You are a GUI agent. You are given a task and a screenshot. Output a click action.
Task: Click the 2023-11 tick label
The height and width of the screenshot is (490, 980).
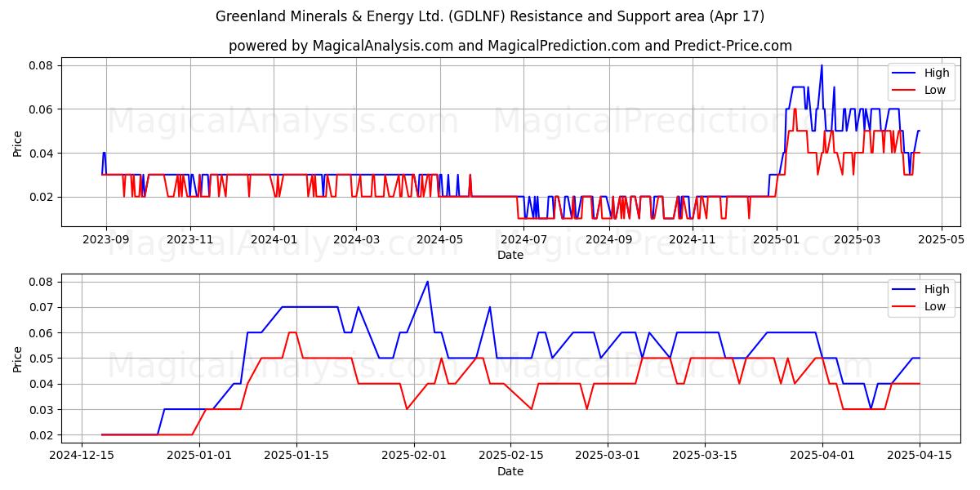(x=189, y=240)
